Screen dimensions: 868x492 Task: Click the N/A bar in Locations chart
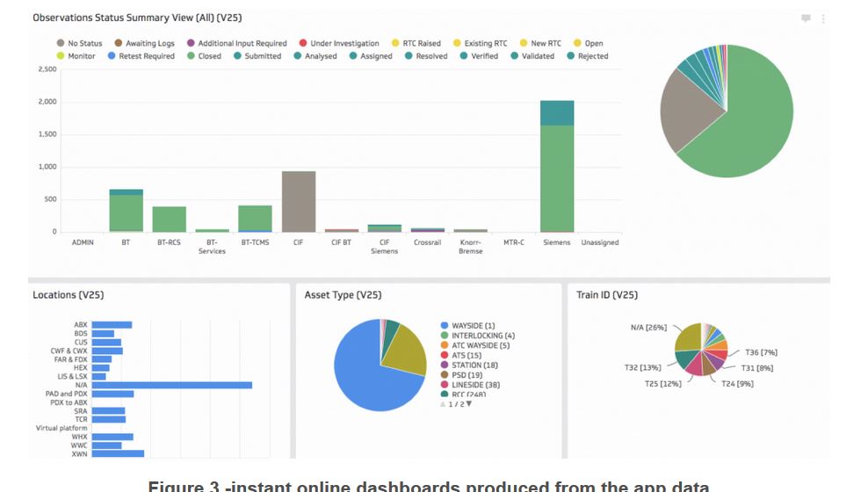point(172,385)
